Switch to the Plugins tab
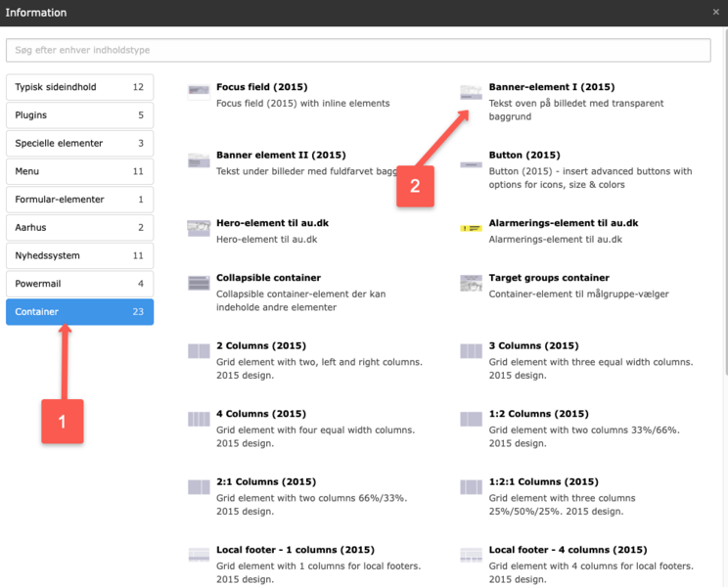Viewport: 728px width, 587px height. pyautogui.click(x=79, y=115)
